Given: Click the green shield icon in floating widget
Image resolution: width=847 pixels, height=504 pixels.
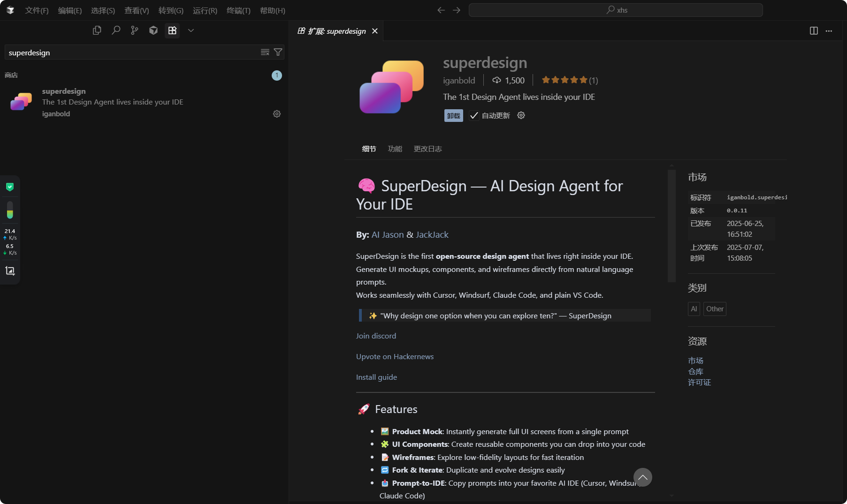Looking at the screenshot, I should [10, 187].
